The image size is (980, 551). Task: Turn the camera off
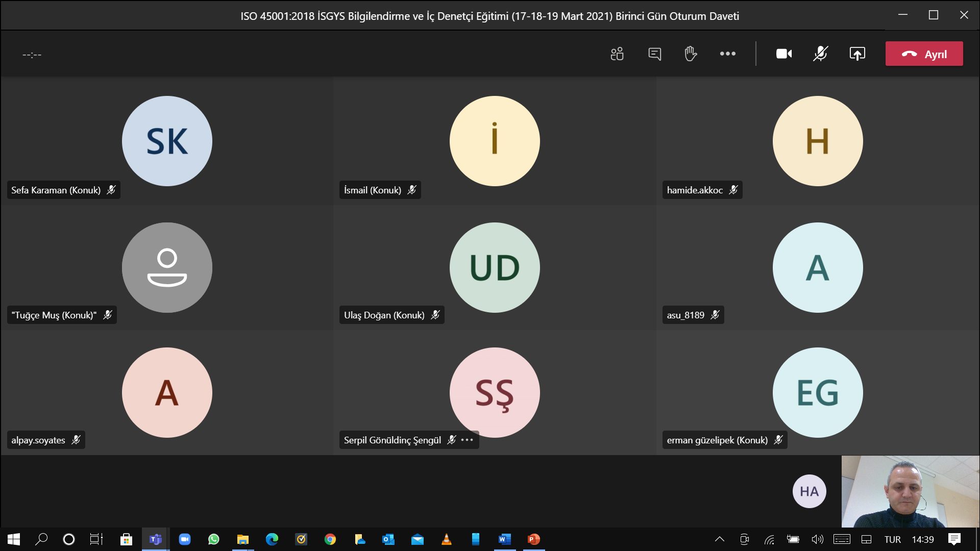pos(784,54)
